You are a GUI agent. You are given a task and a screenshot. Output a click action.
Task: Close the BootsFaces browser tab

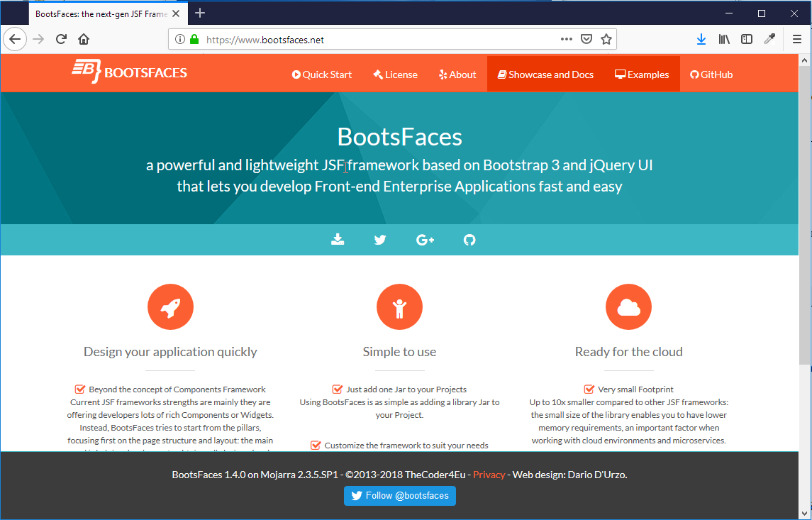(176, 14)
